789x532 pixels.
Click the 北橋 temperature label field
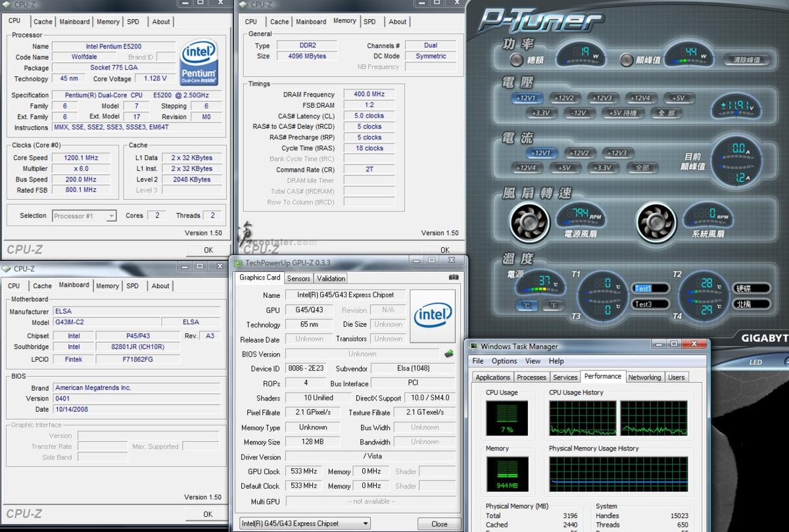tap(752, 304)
